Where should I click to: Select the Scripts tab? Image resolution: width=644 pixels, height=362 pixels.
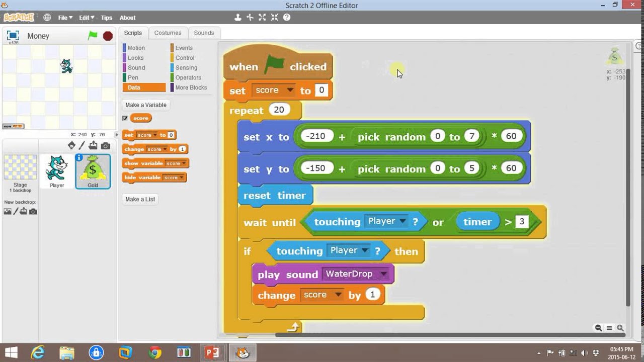133,33
